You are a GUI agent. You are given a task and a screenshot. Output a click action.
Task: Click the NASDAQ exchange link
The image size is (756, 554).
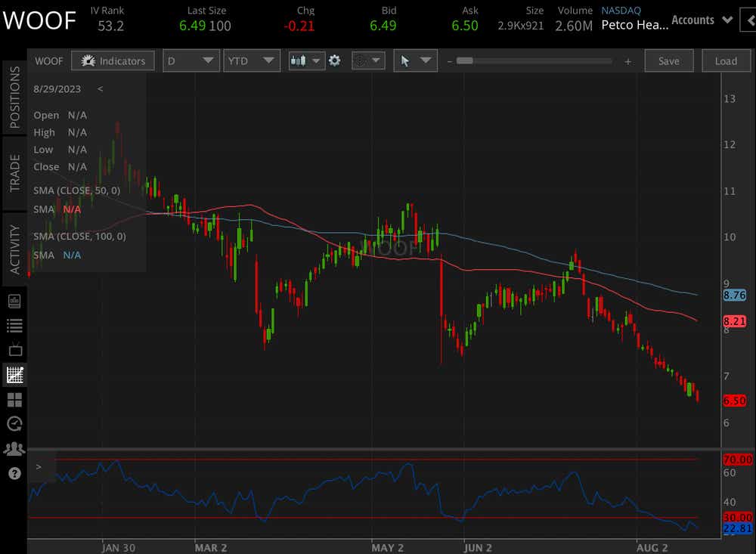[621, 10]
